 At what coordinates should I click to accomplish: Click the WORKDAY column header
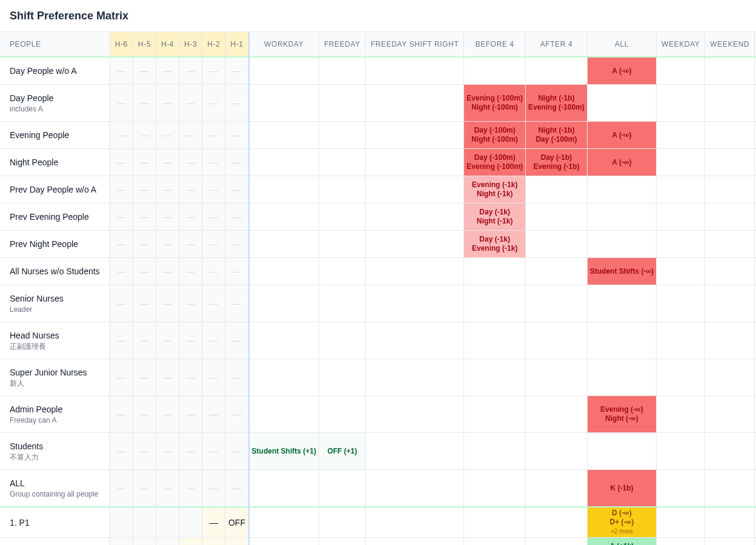click(283, 44)
